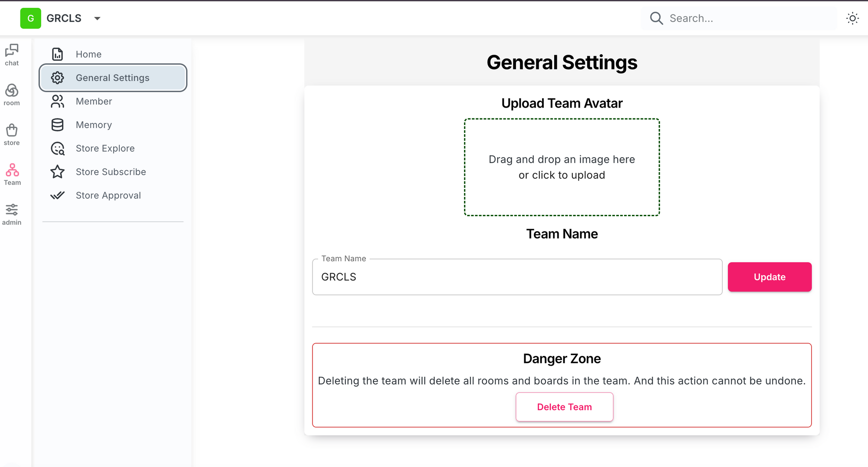868x467 pixels.
Task: Click the search magnifier icon
Action: (656, 18)
